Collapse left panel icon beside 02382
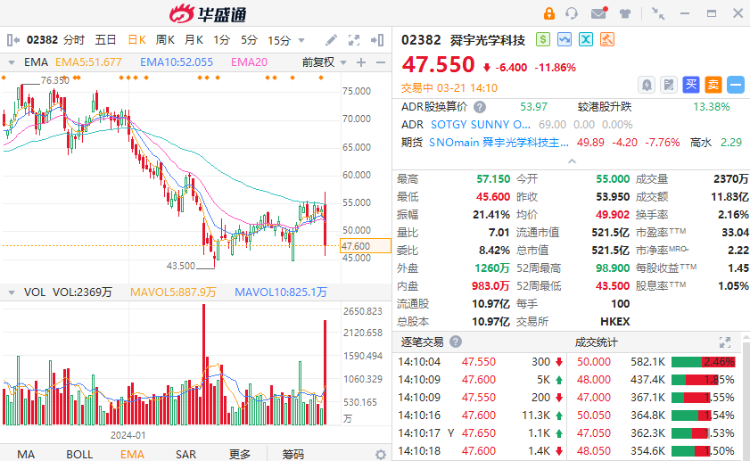The image size is (750, 461). click(13, 40)
